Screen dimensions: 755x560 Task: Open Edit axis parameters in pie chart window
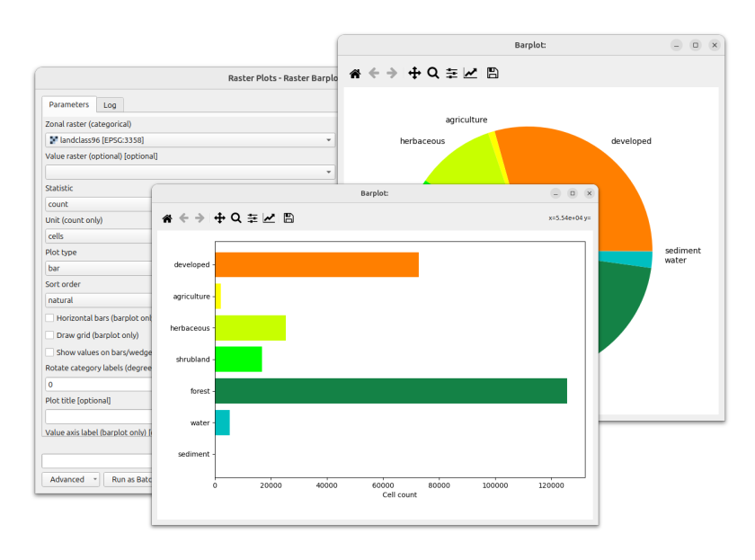pos(470,73)
